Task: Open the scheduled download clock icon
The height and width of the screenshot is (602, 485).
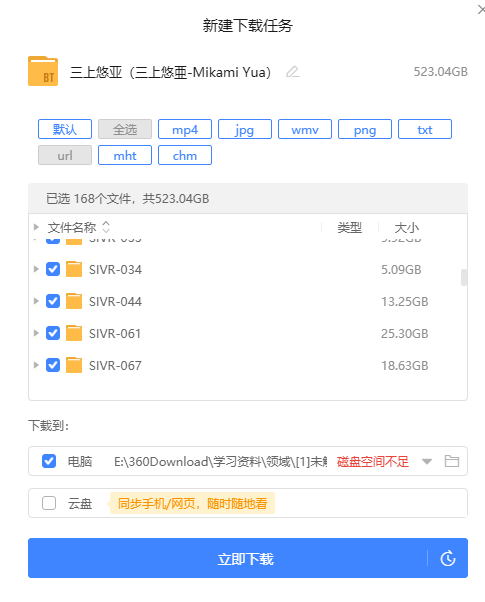Action: [x=448, y=558]
